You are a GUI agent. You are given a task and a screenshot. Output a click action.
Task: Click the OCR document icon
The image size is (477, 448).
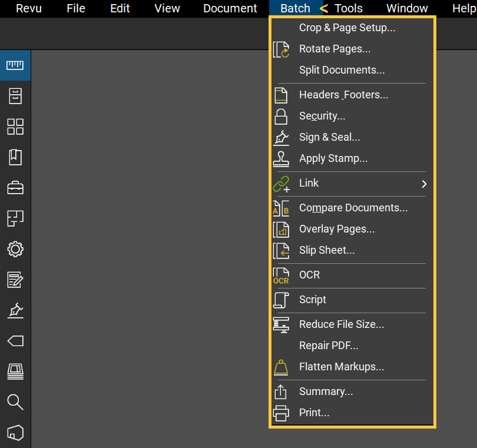(x=281, y=276)
